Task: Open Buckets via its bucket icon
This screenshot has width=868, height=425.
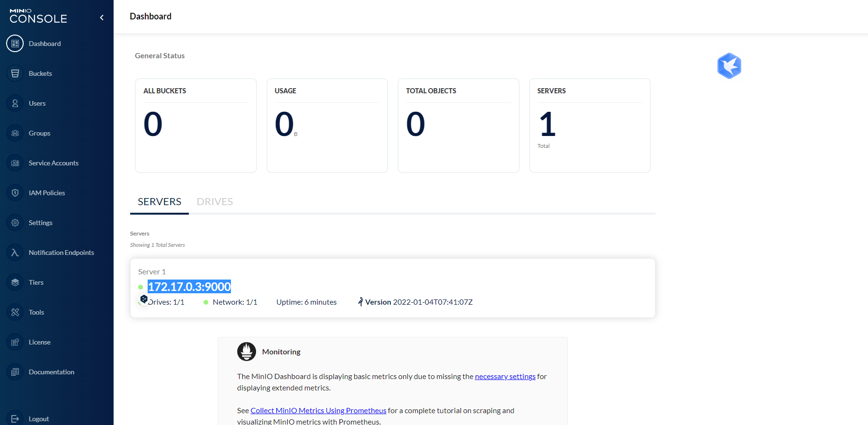Action: point(15,73)
